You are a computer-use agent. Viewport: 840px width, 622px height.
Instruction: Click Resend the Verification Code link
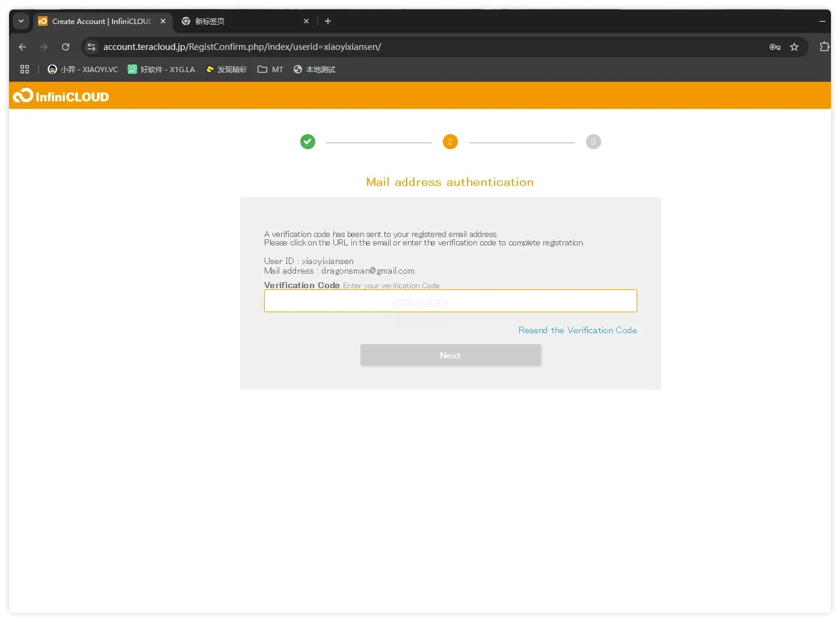click(578, 330)
